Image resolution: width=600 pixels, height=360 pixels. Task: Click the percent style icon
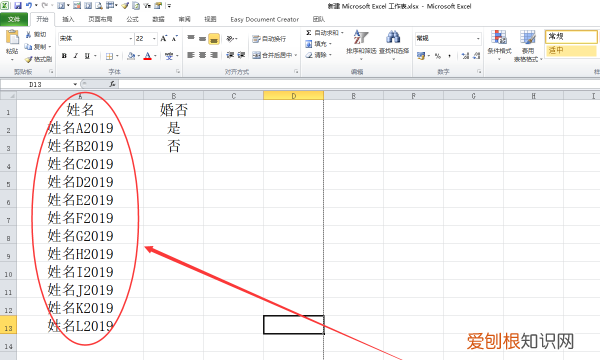(438, 56)
